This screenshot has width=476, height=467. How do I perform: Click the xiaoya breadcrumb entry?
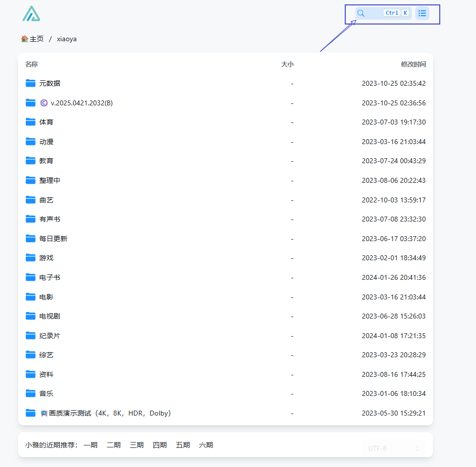click(x=67, y=39)
